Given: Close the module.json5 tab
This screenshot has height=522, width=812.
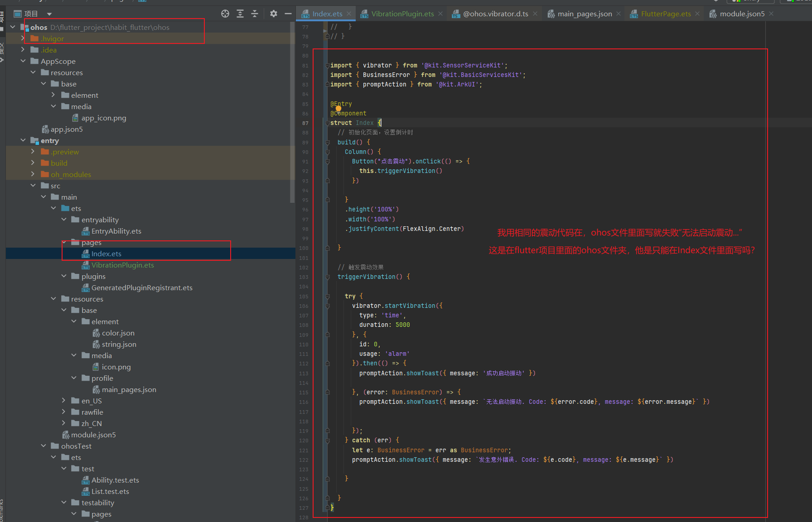Looking at the screenshot, I should [771, 14].
